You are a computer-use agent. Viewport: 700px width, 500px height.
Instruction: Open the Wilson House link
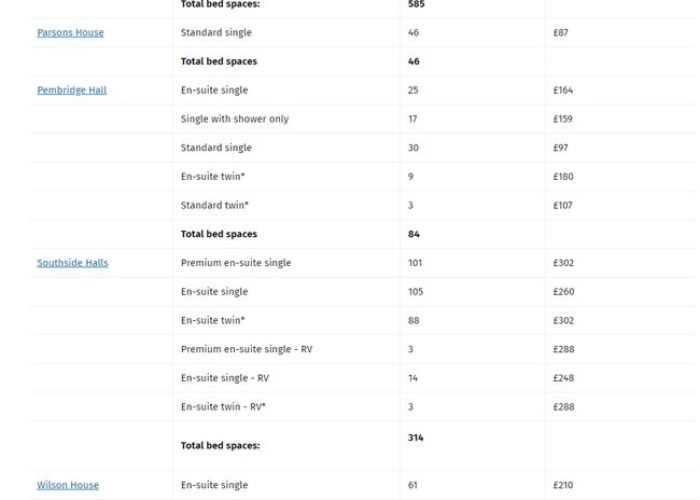[x=68, y=485]
